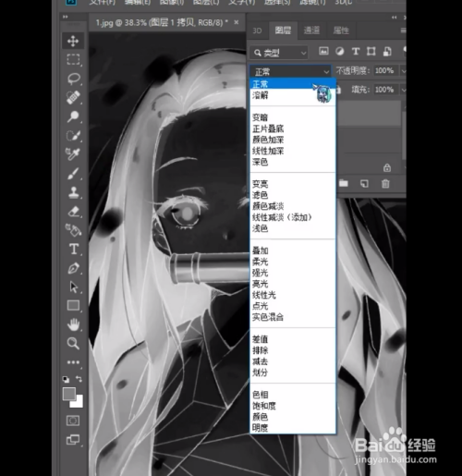Image resolution: width=462 pixels, height=476 pixels.
Task: Swap foreground and background colors
Action: [79, 379]
